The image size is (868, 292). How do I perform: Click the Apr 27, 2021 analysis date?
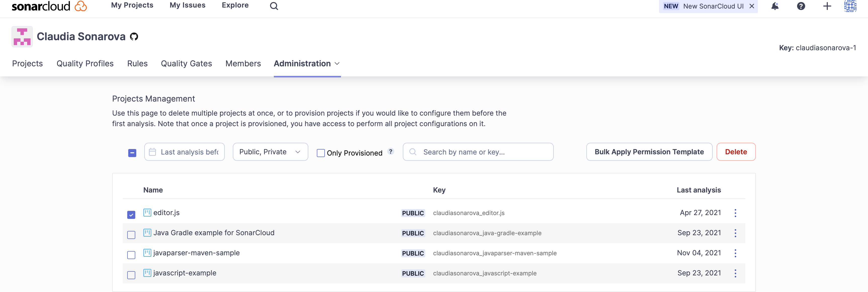[x=700, y=213]
